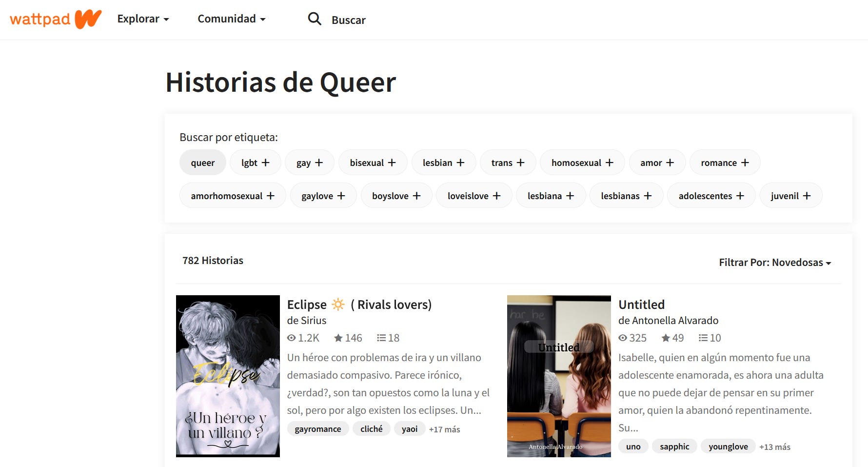
Task: Add the lesbiana tag filter
Action: tap(551, 196)
